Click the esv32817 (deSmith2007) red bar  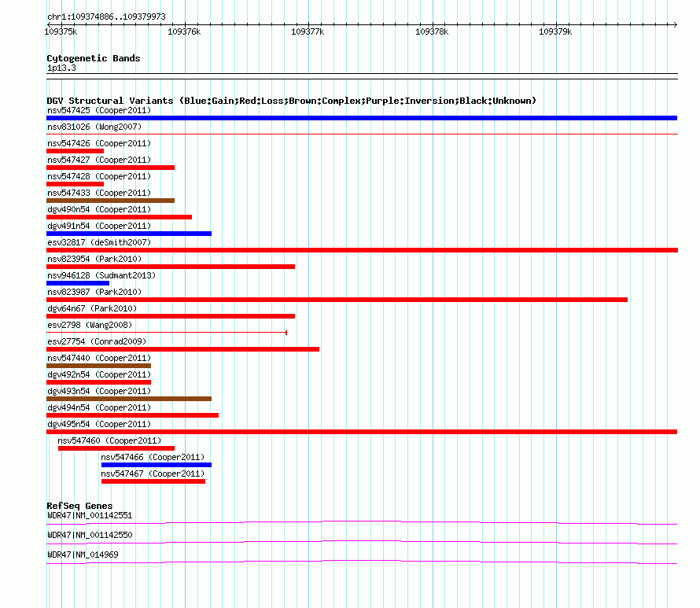pos(362,250)
